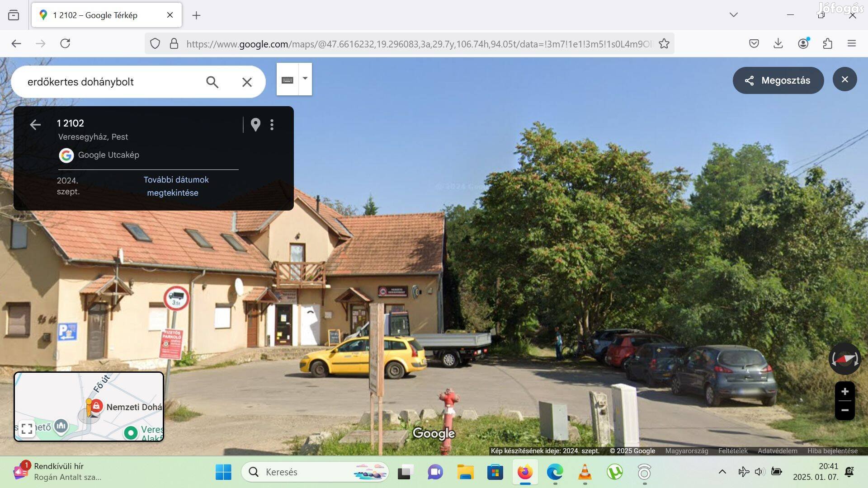Click 'További dátumok megtekintése' link
This screenshot has width=868, height=488.
pyautogui.click(x=176, y=186)
